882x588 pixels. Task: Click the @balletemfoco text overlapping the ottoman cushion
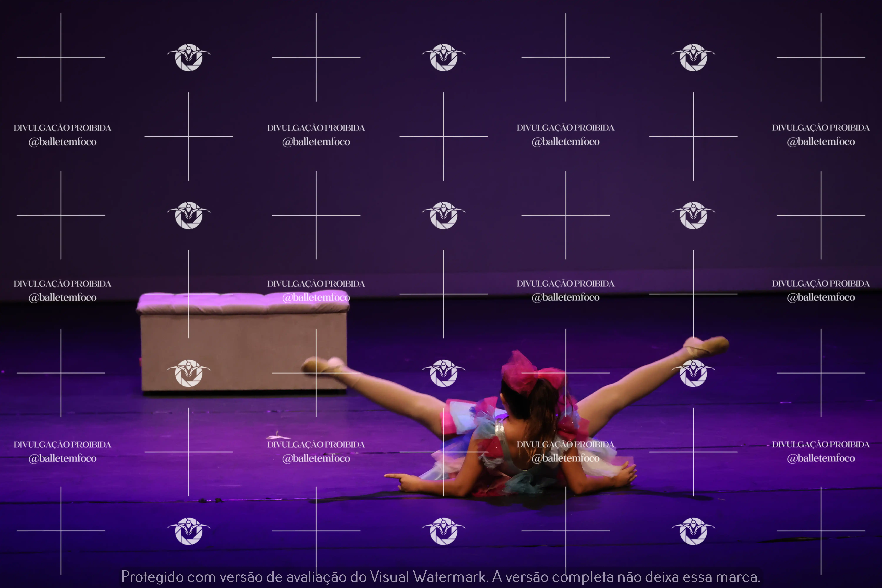(x=316, y=297)
